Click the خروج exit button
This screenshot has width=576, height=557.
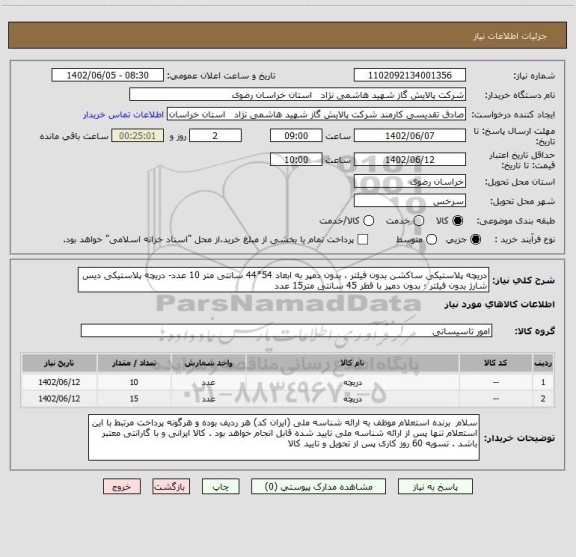click(x=122, y=486)
